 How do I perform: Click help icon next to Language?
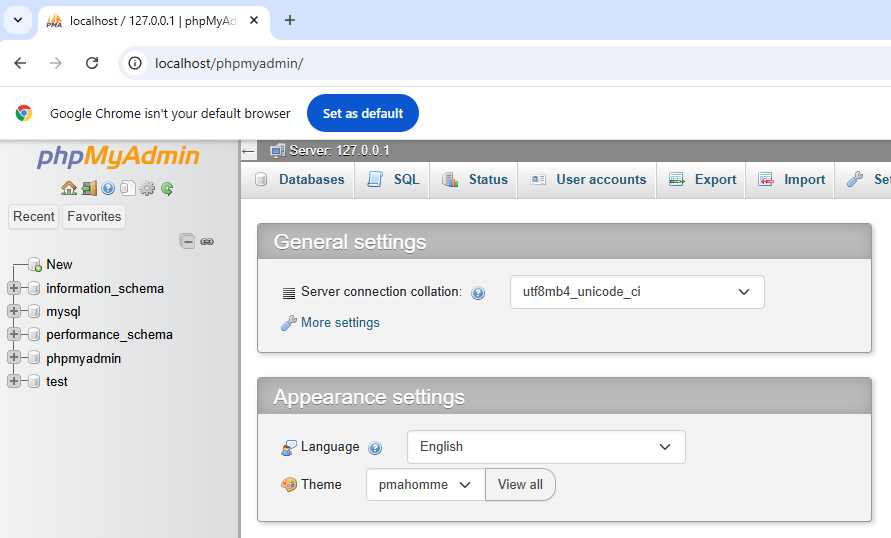(375, 448)
